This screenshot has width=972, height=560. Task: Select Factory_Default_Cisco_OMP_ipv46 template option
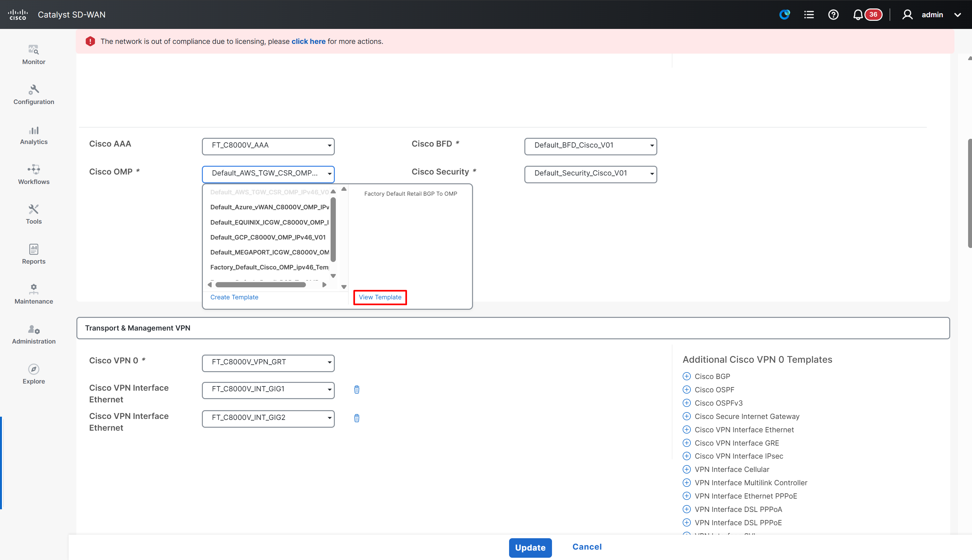(269, 267)
